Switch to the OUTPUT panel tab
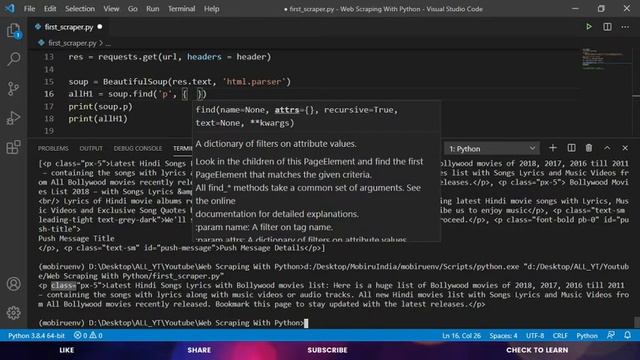Screen dimensions: 640x360 tap(91, 148)
